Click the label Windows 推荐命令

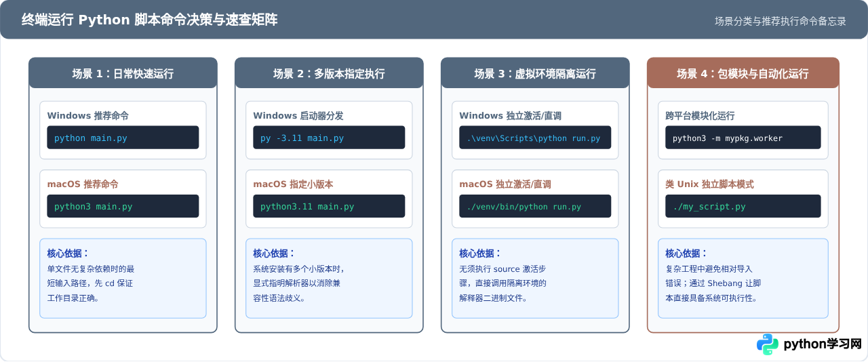click(x=88, y=116)
